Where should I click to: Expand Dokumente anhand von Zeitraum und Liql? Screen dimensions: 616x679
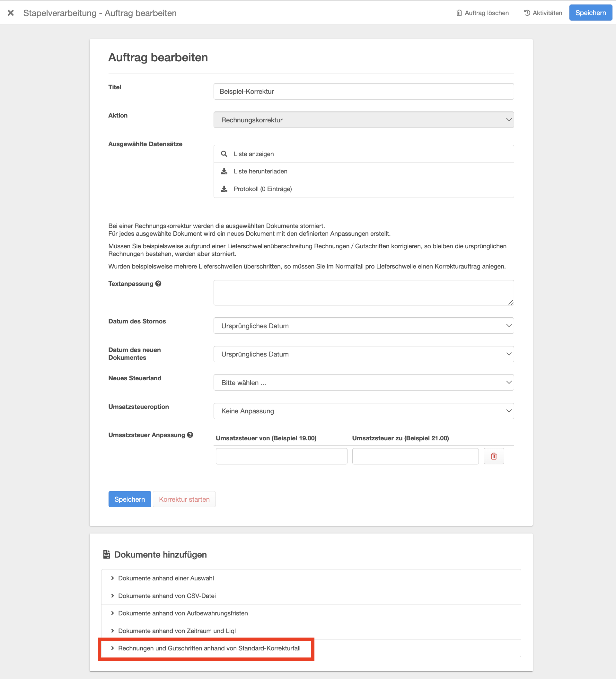pyautogui.click(x=311, y=630)
